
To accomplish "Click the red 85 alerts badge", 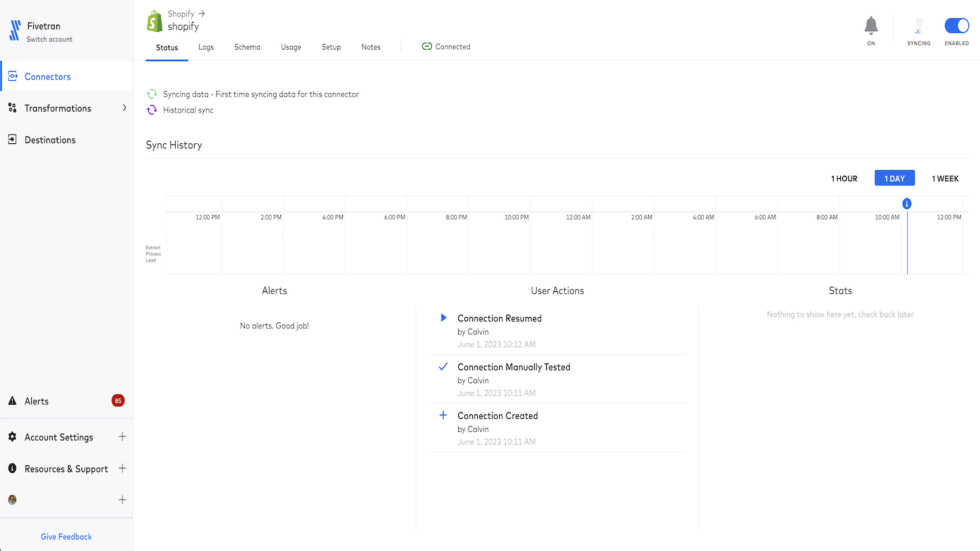I will coord(118,400).
